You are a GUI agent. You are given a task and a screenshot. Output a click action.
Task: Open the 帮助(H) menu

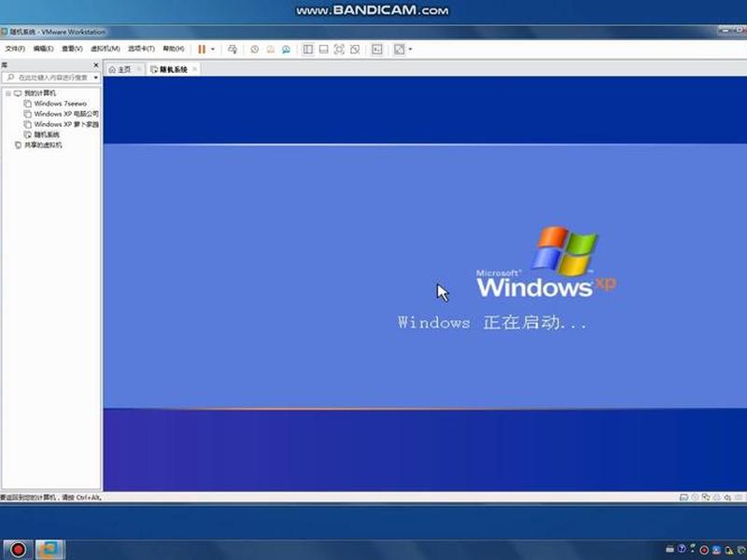[x=174, y=49]
